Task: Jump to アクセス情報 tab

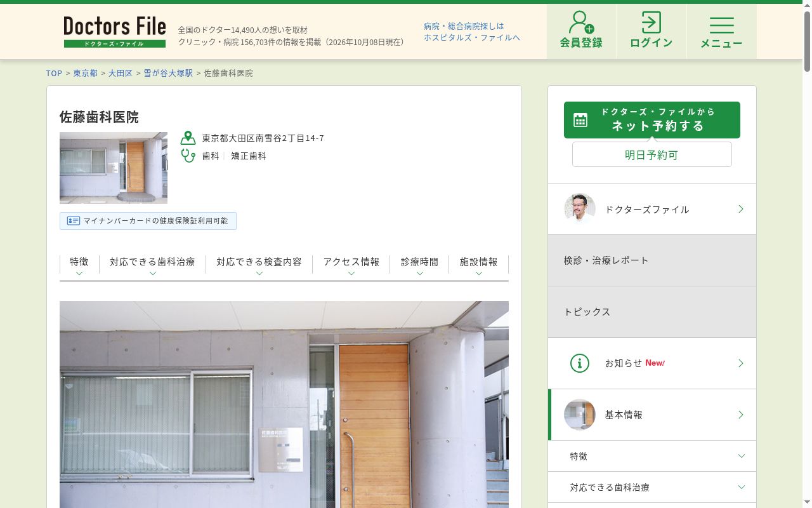Action: click(351, 266)
